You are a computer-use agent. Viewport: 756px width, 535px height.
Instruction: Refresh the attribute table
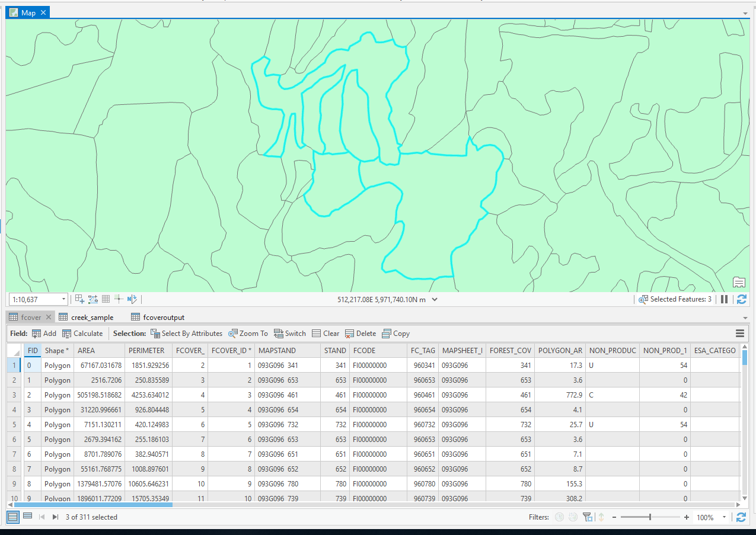(741, 517)
